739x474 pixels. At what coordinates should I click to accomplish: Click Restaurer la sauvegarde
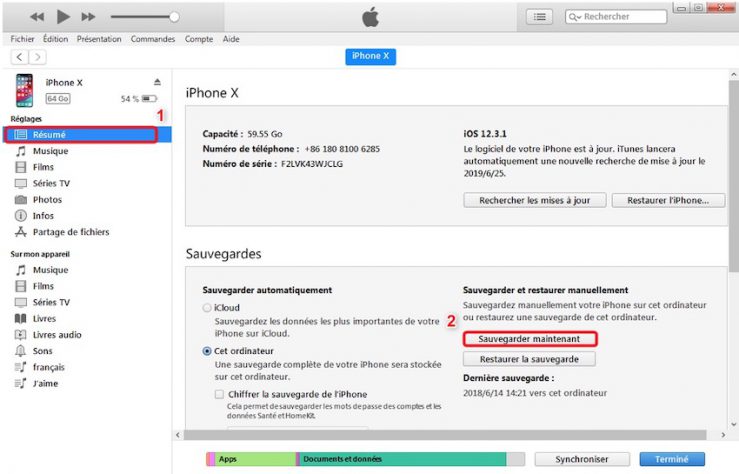coord(529,359)
